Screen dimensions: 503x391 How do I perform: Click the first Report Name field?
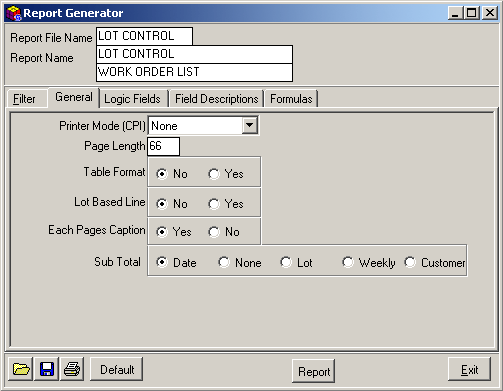click(x=194, y=54)
